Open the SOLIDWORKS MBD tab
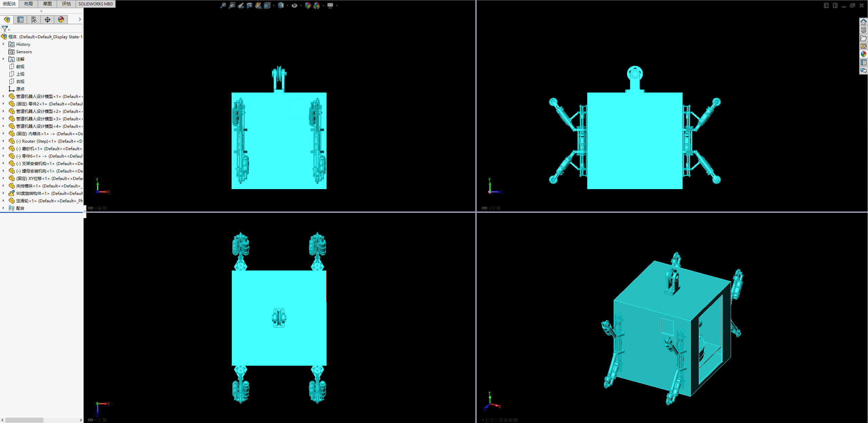The image size is (868, 423). point(96,4)
